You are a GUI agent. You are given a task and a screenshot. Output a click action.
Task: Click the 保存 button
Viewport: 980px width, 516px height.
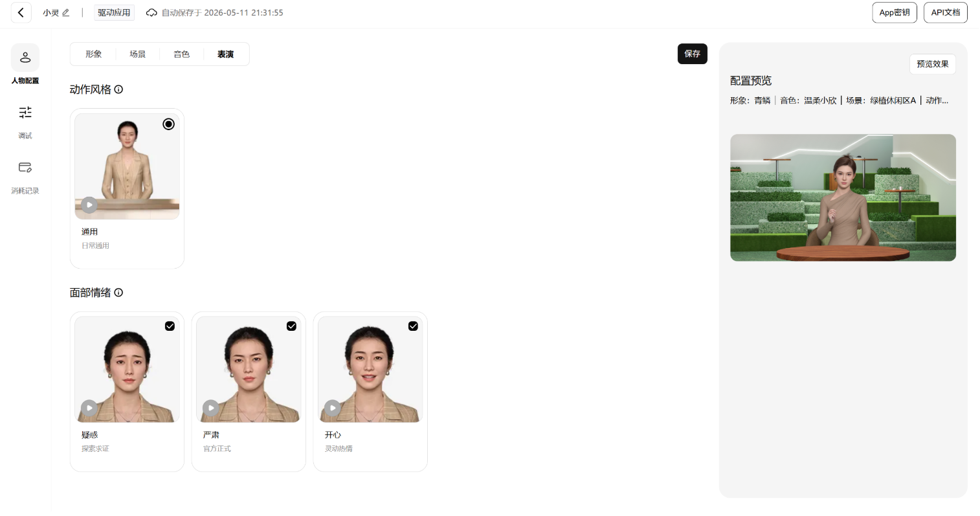pos(693,54)
